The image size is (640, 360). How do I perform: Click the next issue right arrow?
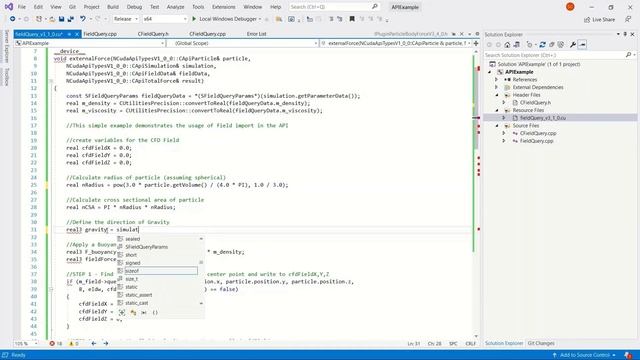point(106,344)
